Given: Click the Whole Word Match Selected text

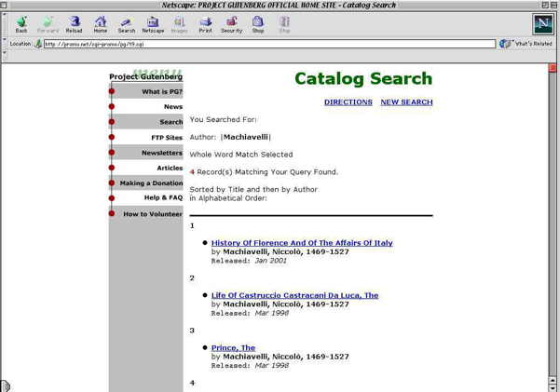Looking at the screenshot, I should (241, 155).
